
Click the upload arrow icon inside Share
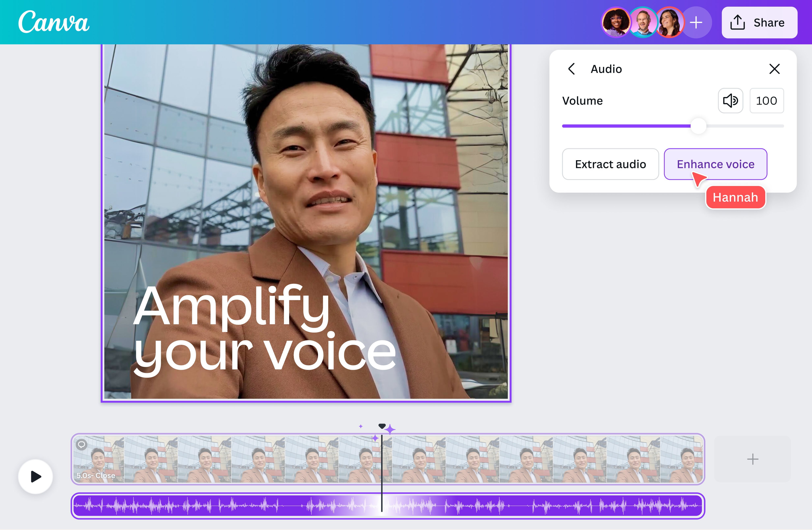(x=738, y=22)
